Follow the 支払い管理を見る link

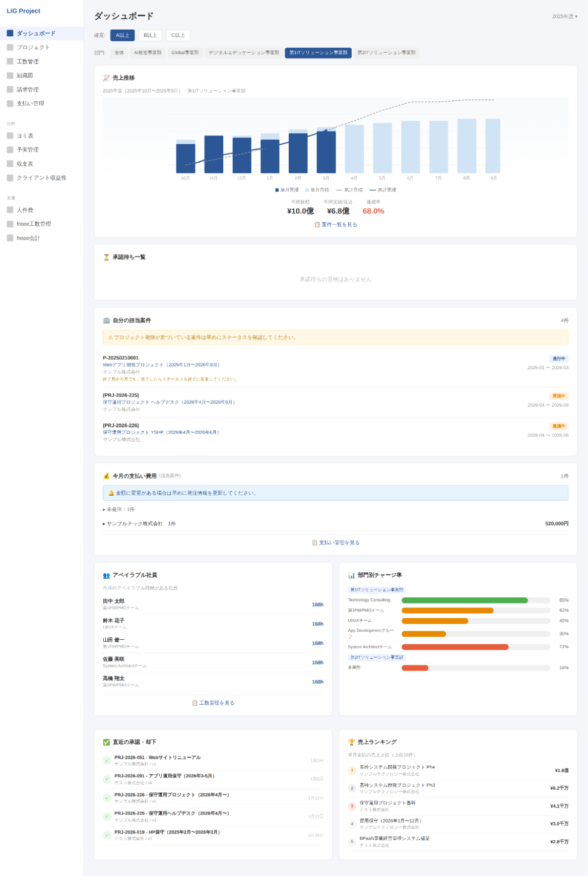[x=336, y=543]
